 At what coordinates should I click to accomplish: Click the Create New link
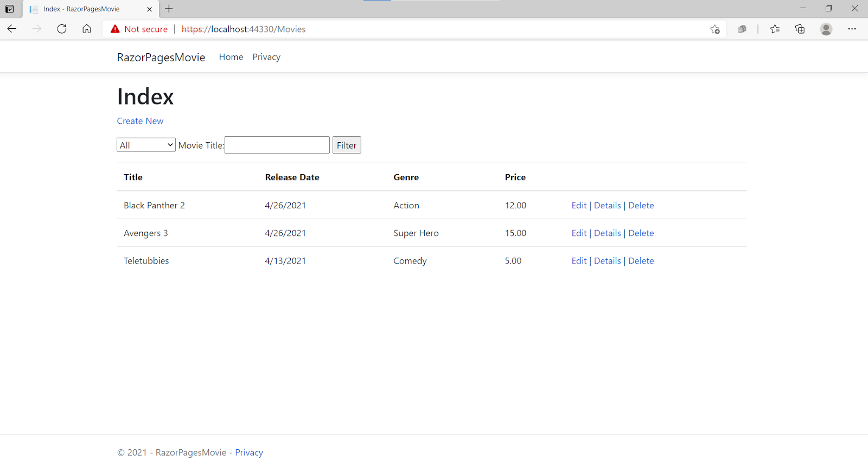140,121
